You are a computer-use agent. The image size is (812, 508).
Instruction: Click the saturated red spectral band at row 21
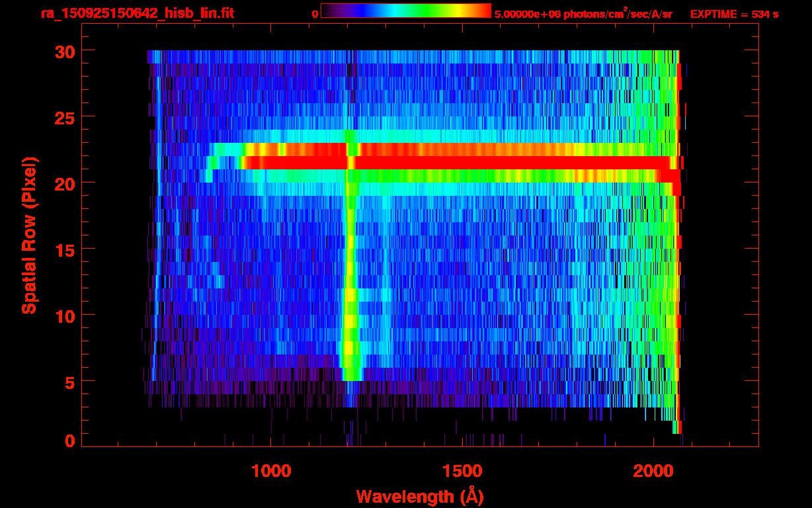click(456, 163)
